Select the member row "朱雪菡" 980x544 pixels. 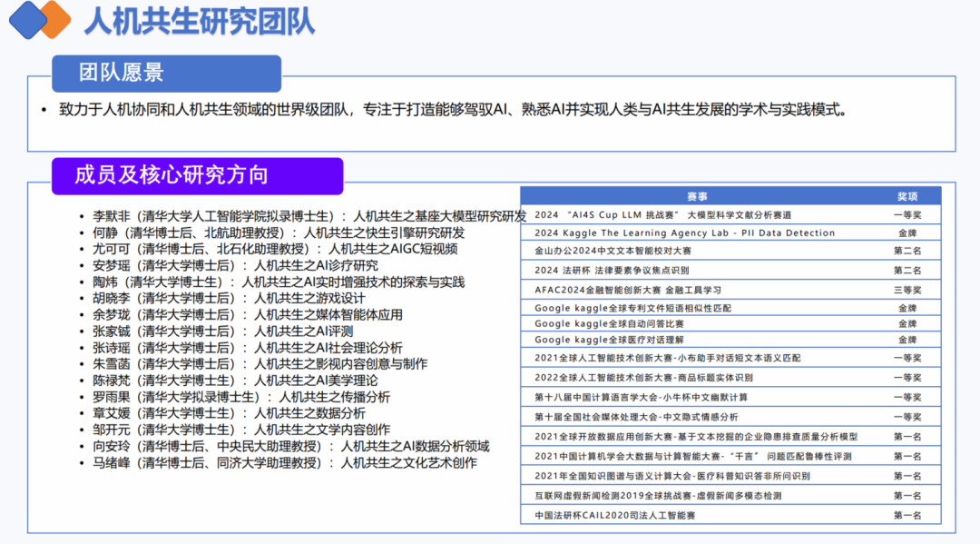(x=260, y=364)
